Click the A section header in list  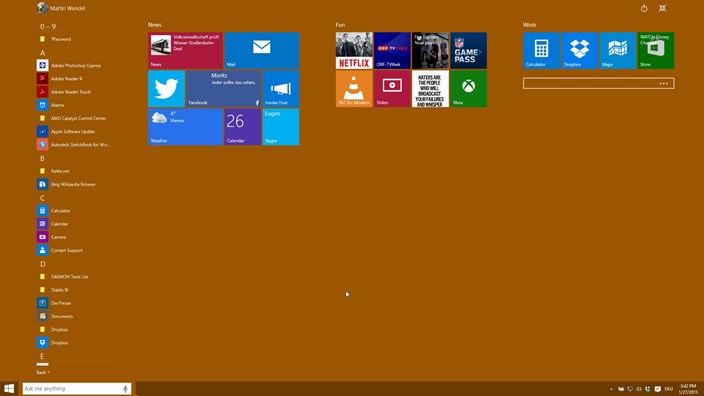pyautogui.click(x=43, y=53)
